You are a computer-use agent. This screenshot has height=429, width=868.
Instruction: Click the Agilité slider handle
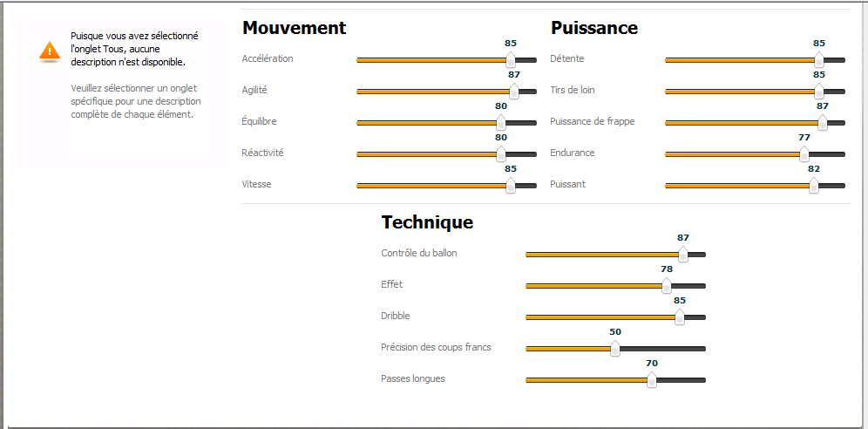[x=513, y=91]
